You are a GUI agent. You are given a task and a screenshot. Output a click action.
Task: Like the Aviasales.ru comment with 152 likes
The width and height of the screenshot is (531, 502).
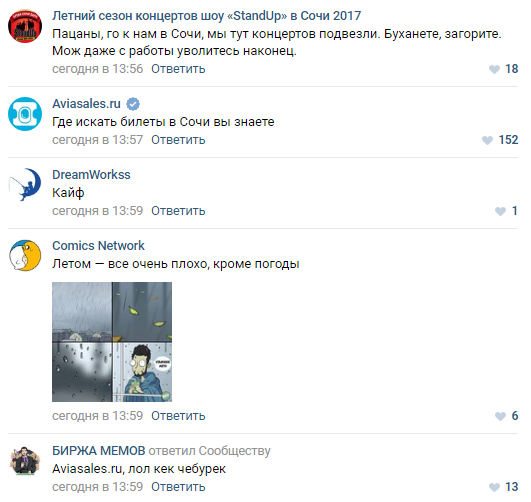(487, 140)
